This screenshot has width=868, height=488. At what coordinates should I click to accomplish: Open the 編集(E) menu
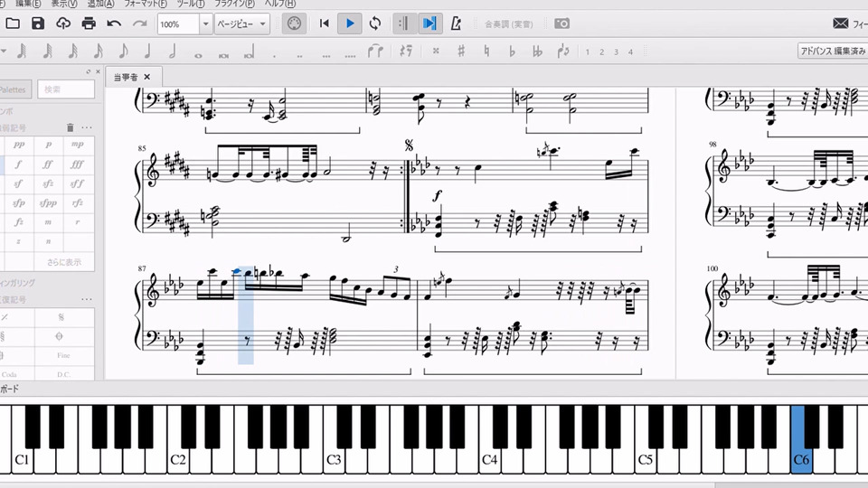click(x=28, y=4)
